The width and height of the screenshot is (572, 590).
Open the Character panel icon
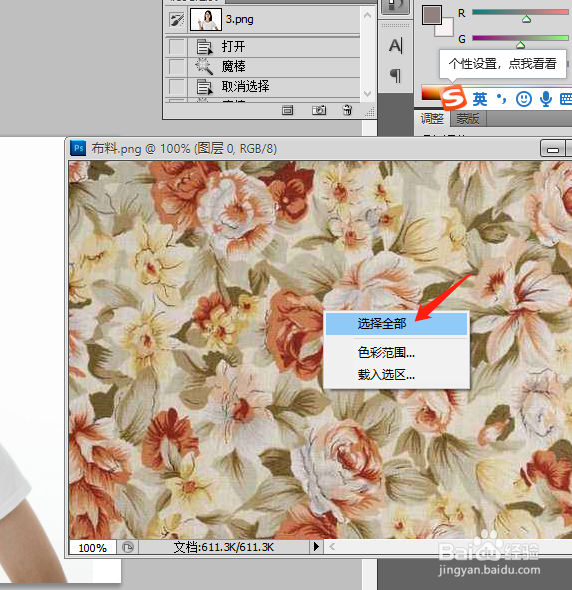[396, 46]
